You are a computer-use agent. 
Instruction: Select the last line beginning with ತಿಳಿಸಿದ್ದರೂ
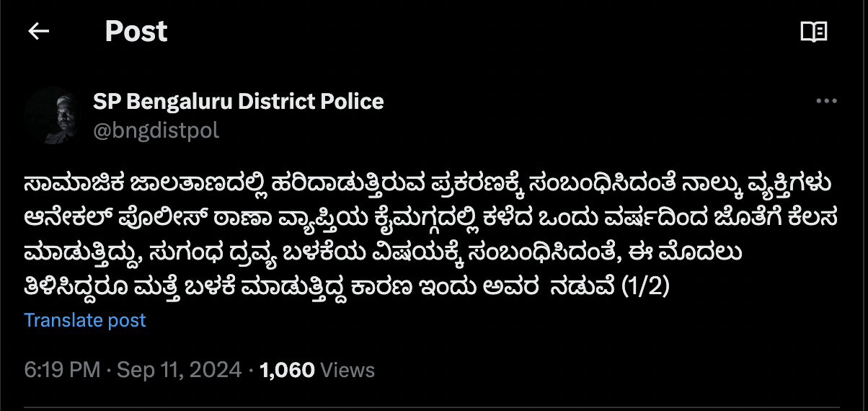347,286
